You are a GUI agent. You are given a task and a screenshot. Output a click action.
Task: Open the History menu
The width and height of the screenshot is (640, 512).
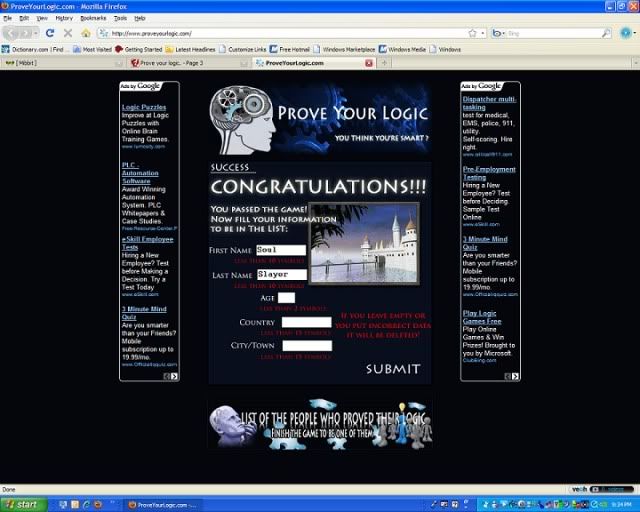click(x=64, y=18)
